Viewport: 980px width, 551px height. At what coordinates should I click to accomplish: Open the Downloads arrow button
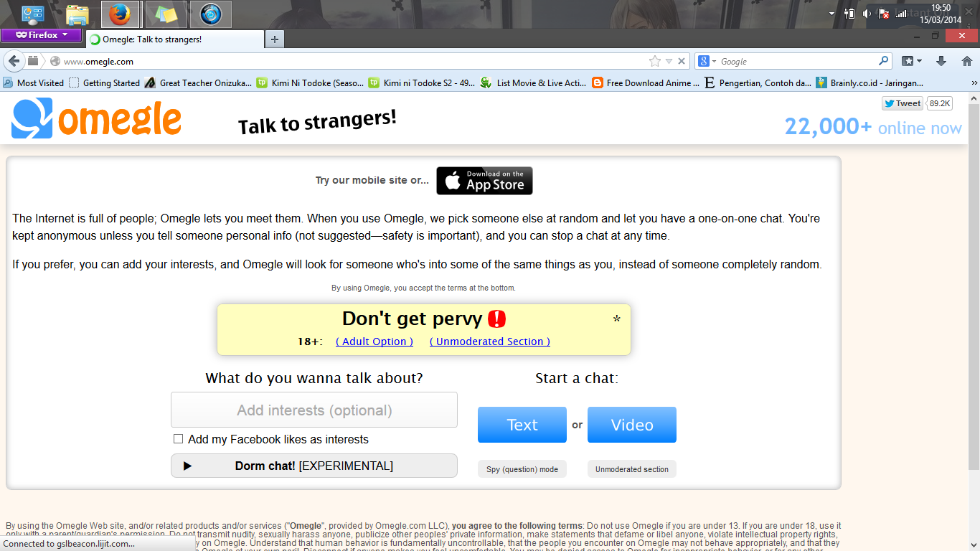point(941,61)
